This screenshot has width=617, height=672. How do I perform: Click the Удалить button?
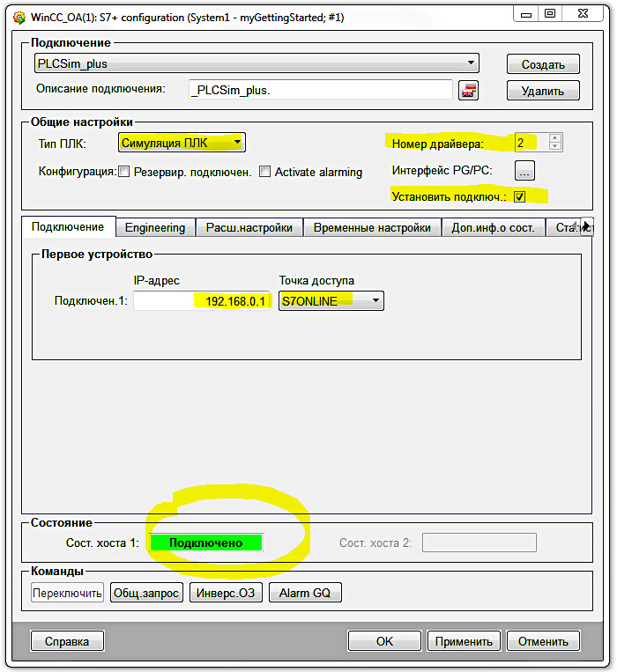pyautogui.click(x=543, y=91)
